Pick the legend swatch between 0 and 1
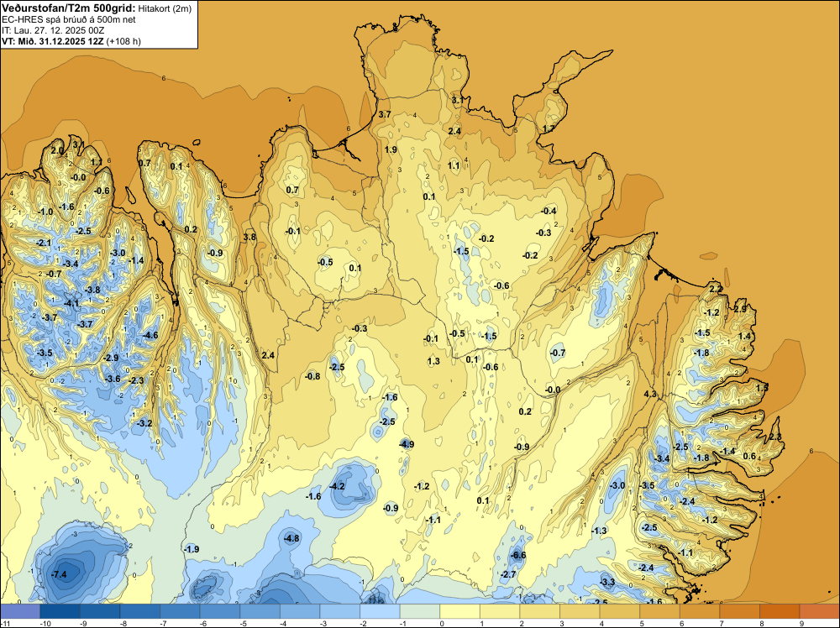 460,611
